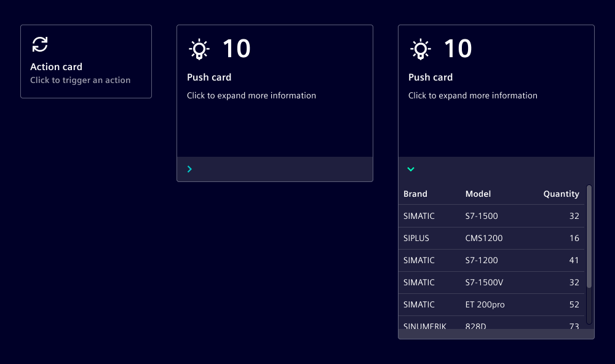
Task: Expand the collapsed Push card with right chevron
Action: pos(189,169)
